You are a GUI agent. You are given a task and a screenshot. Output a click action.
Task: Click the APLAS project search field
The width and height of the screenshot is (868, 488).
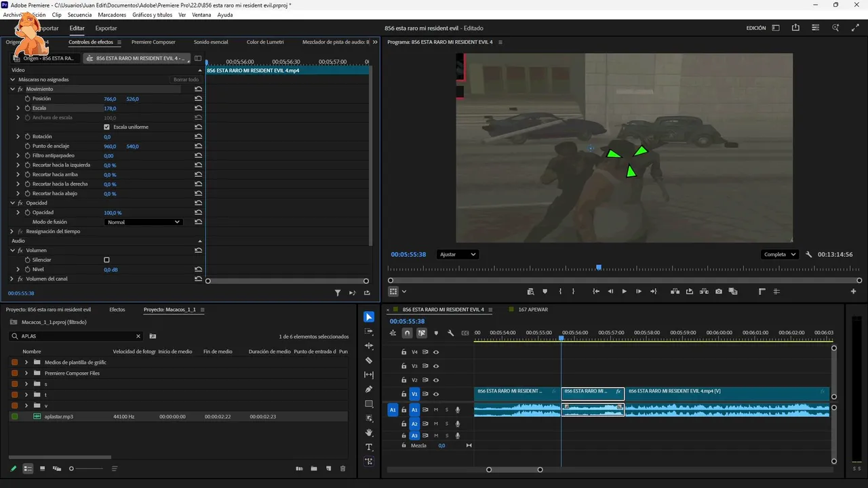pyautogui.click(x=77, y=336)
